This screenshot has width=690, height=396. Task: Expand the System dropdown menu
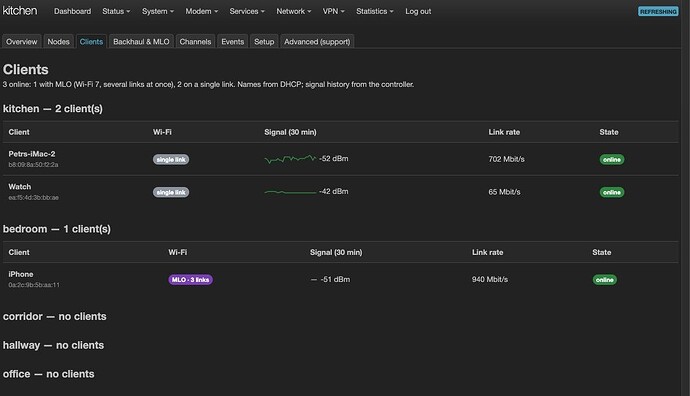158,11
